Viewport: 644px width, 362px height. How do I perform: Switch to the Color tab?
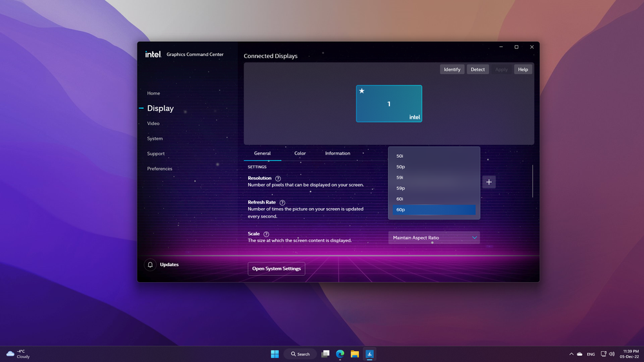[x=300, y=153]
